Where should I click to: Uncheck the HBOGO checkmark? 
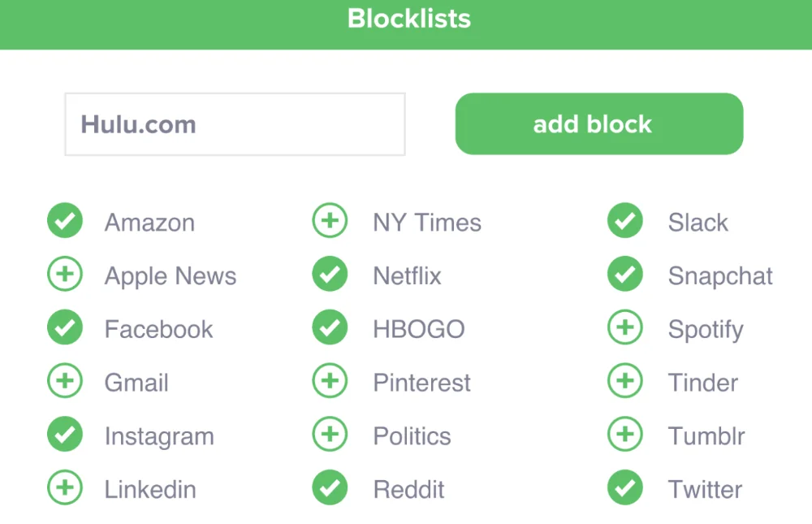(330, 328)
